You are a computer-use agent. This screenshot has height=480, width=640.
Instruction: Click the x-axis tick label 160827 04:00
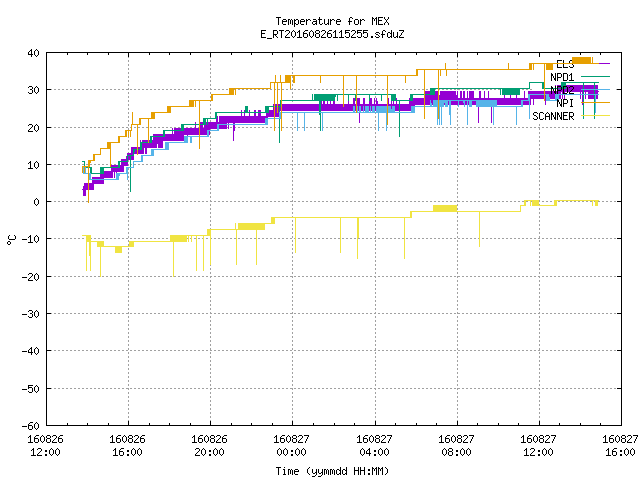pos(374,446)
